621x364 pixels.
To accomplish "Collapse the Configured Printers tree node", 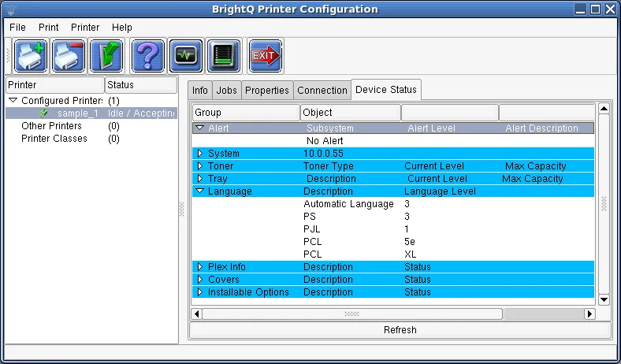I will (13, 100).
